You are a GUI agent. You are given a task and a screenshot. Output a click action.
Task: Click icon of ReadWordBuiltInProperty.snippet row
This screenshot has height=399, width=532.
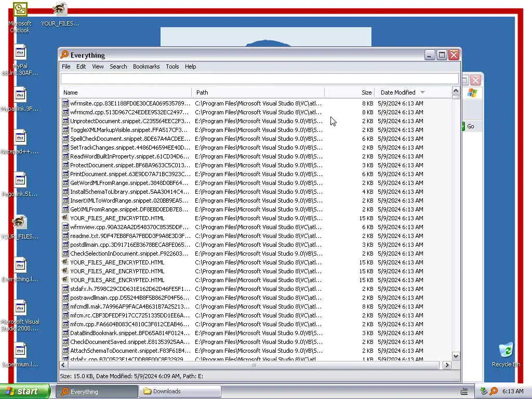pyautogui.click(x=65, y=156)
